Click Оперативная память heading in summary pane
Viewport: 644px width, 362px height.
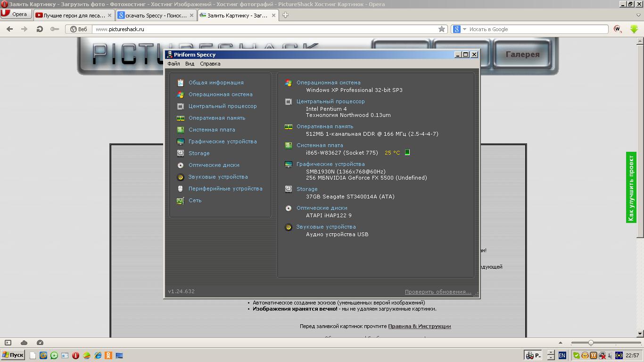coord(325,126)
